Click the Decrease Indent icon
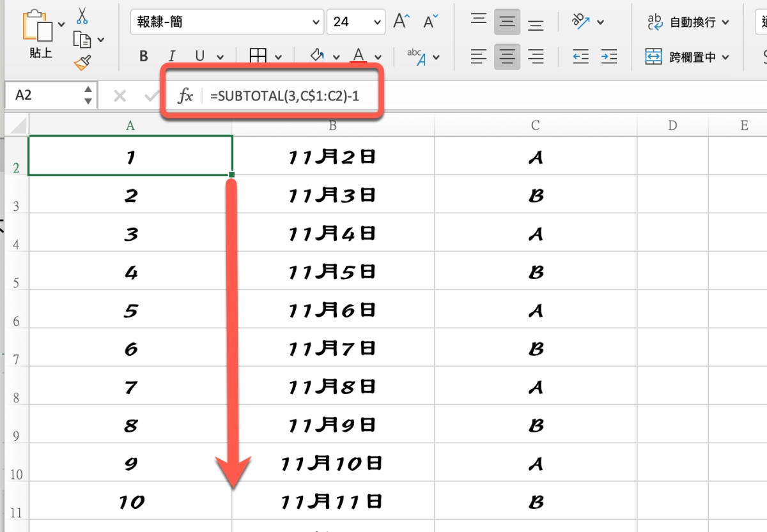The image size is (767, 532). pyautogui.click(x=580, y=56)
